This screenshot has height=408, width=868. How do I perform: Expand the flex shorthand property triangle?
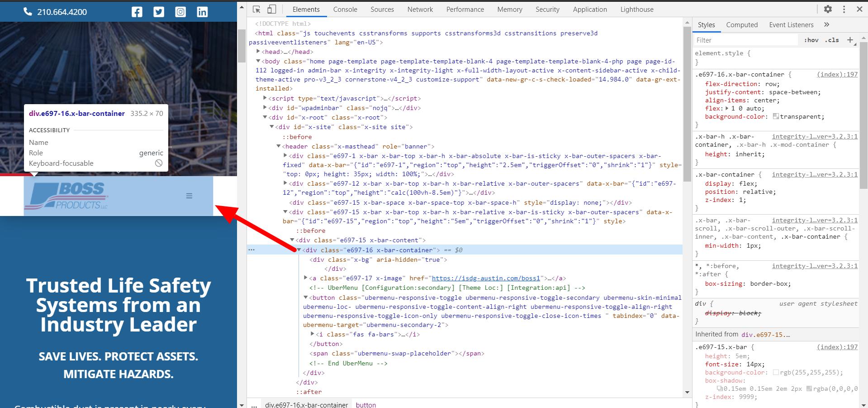[727, 108]
